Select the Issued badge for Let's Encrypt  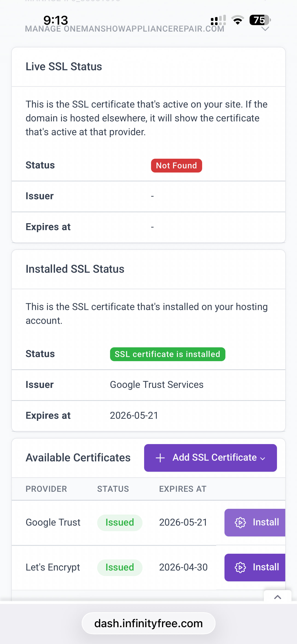pos(119,567)
